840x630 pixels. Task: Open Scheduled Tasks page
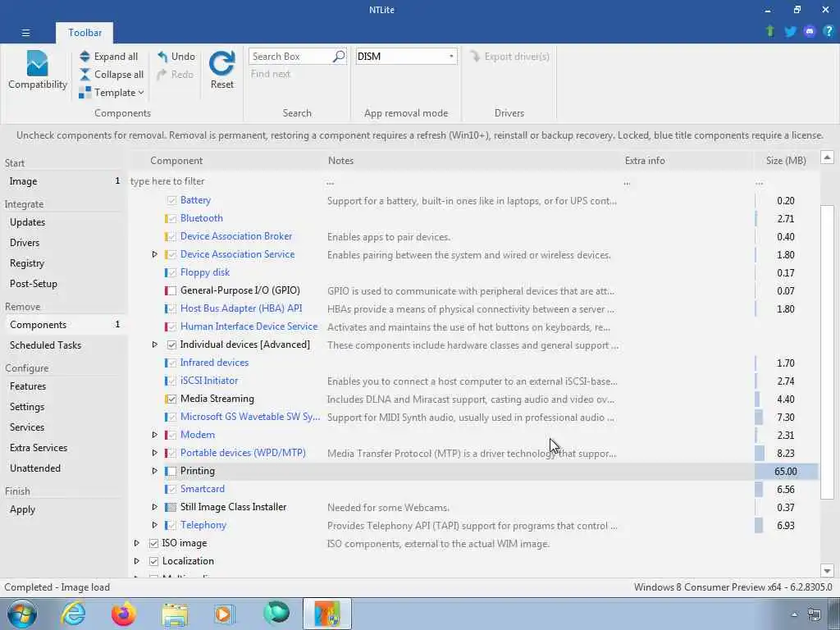pyautogui.click(x=46, y=345)
